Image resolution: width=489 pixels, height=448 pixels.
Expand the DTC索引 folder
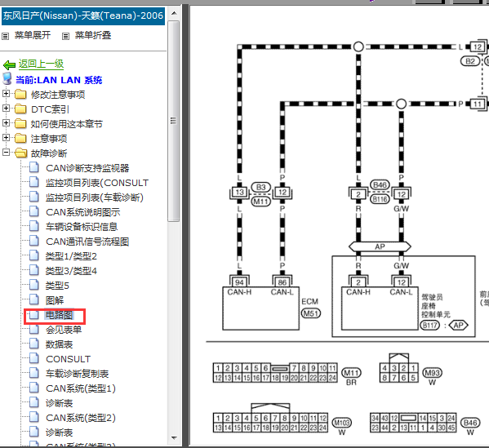pos(6,108)
